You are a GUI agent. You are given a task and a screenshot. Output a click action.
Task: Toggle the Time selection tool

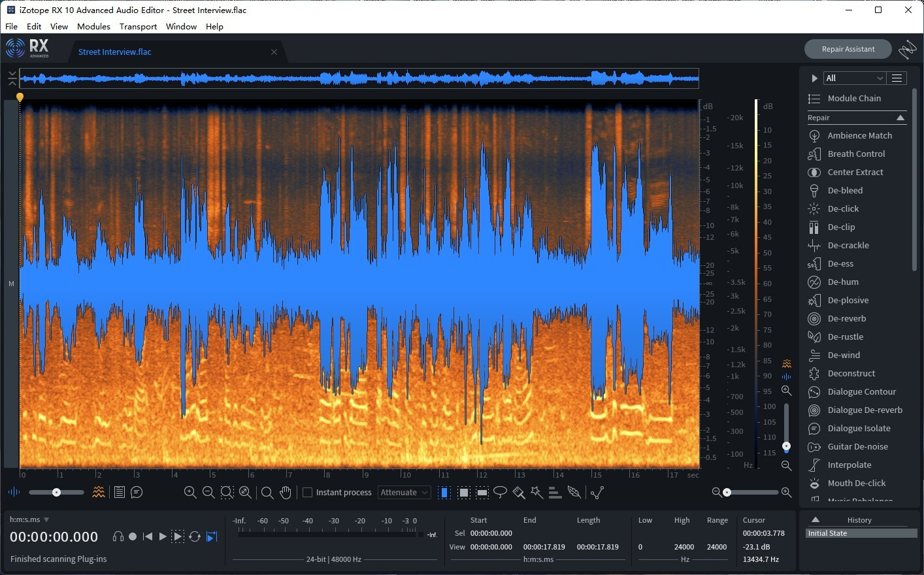pos(444,492)
